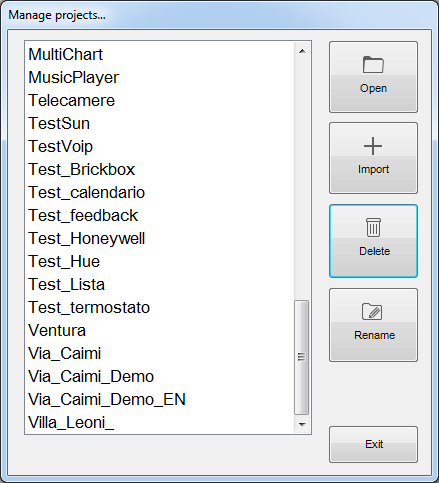Choose Test_termostato in the list
Viewport: 439px width, 483px height.
tap(160, 307)
